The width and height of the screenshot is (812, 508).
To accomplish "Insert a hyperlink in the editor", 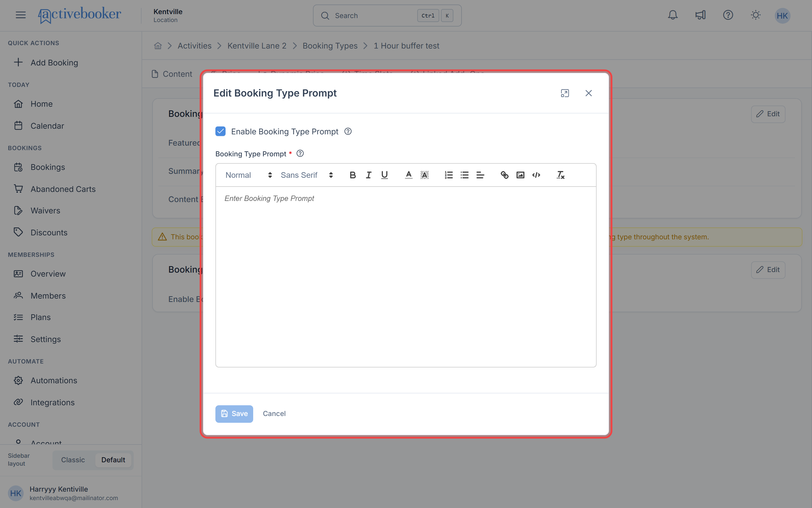I will [504, 175].
